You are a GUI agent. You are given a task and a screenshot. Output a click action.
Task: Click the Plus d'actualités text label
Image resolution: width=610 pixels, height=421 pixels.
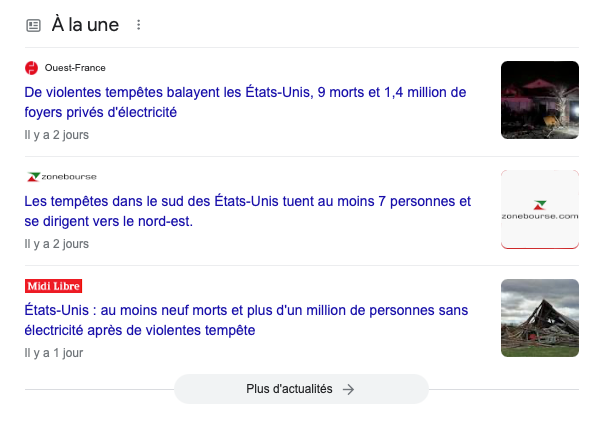289,389
